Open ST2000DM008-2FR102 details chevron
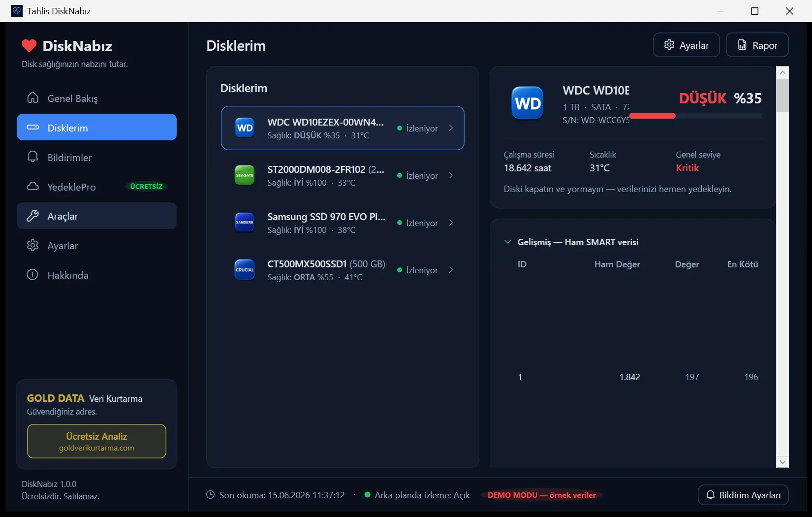 pyautogui.click(x=451, y=175)
